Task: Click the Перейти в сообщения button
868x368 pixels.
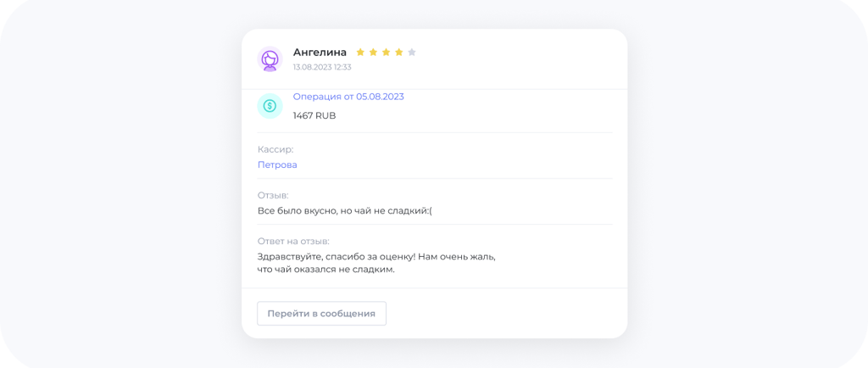Action: 321,314
